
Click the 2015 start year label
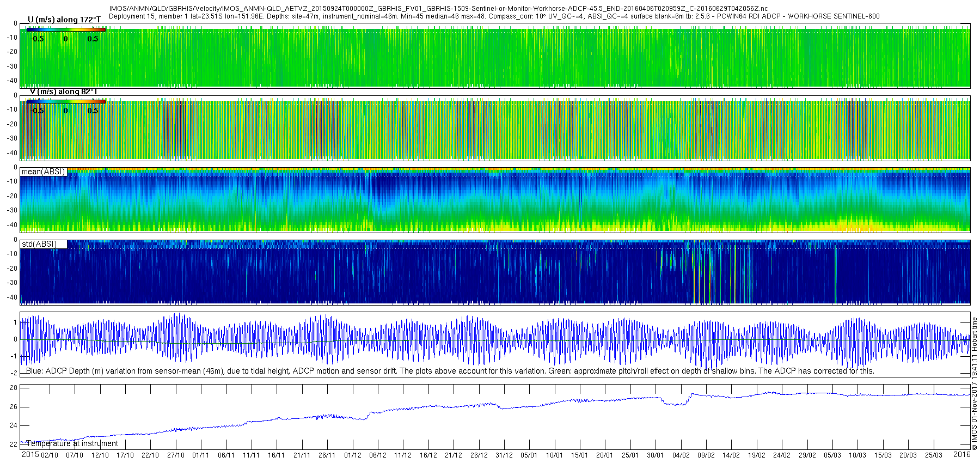[x=30, y=455]
